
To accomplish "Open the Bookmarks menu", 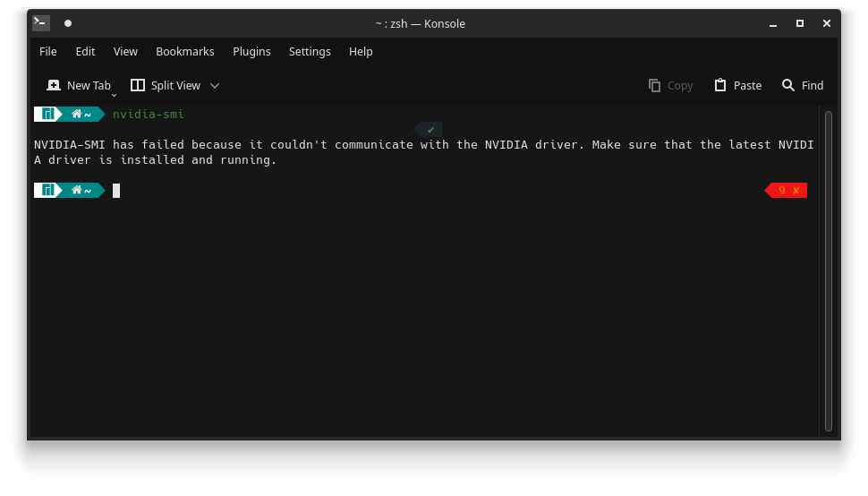I will [185, 52].
